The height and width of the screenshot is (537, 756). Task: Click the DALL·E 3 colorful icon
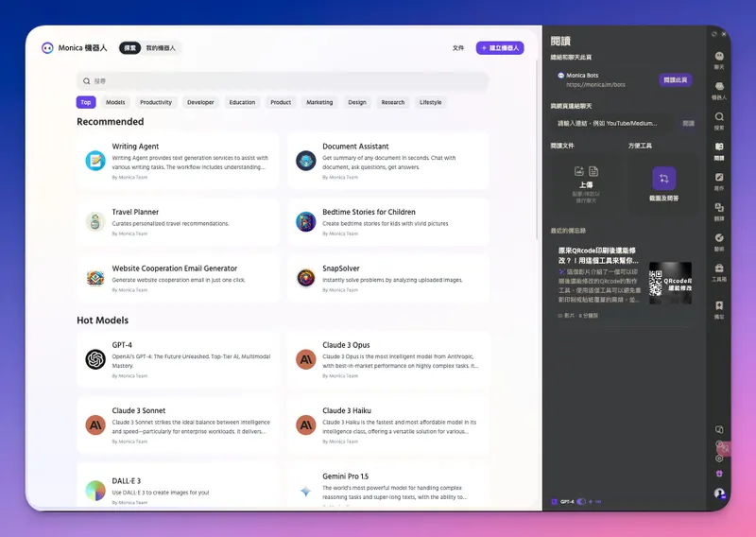tap(95, 491)
